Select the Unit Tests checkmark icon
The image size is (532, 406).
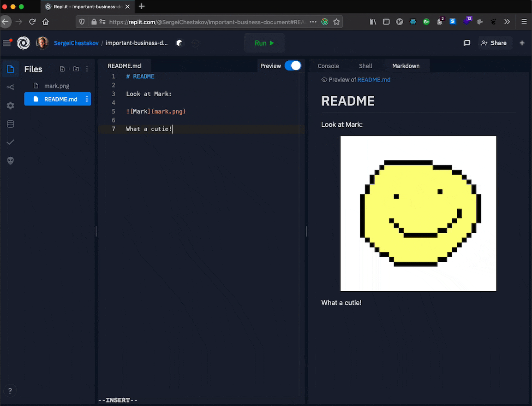point(10,142)
